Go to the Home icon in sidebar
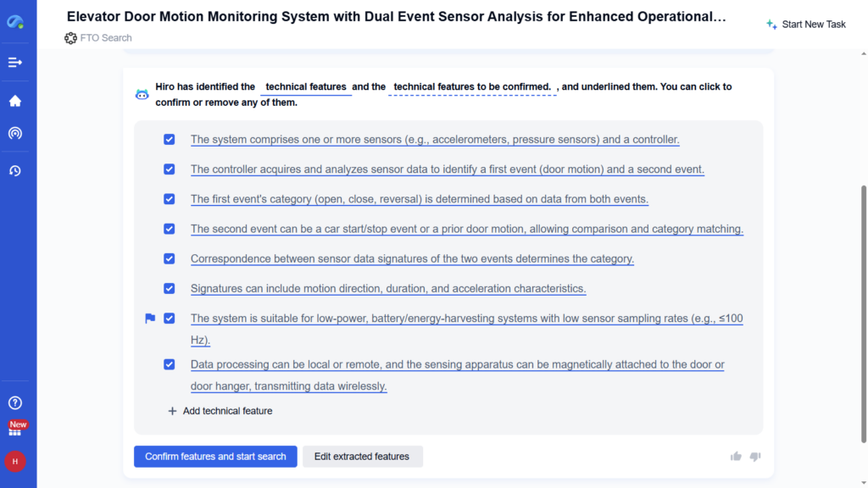This screenshot has width=868, height=488. coord(15,101)
